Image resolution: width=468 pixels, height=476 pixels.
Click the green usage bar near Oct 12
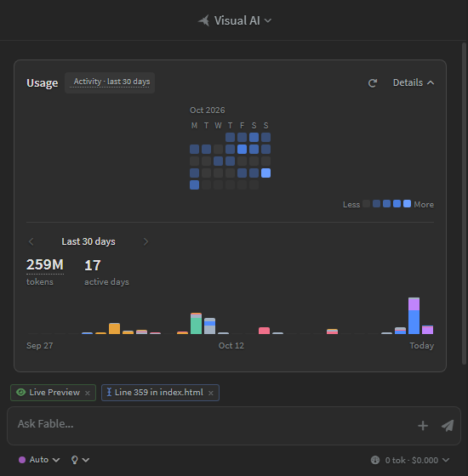pos(196,324)
